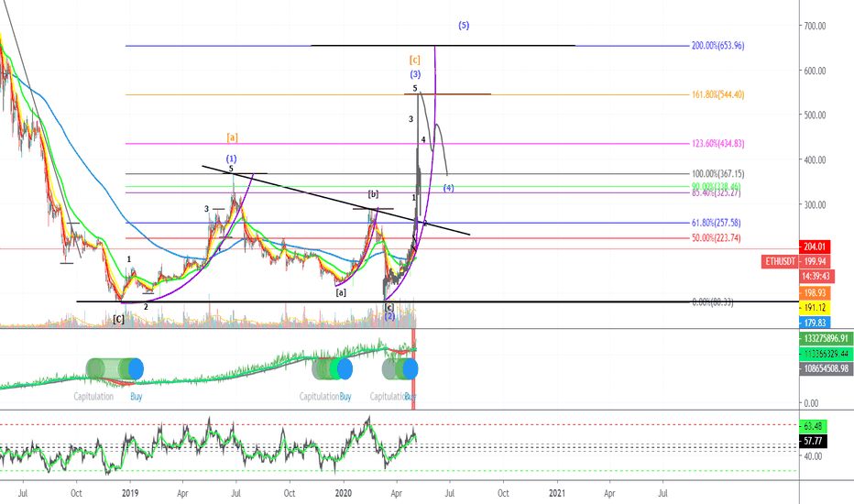
Task: Click the blue (1) wave label
Action: (x=232, y=159)
